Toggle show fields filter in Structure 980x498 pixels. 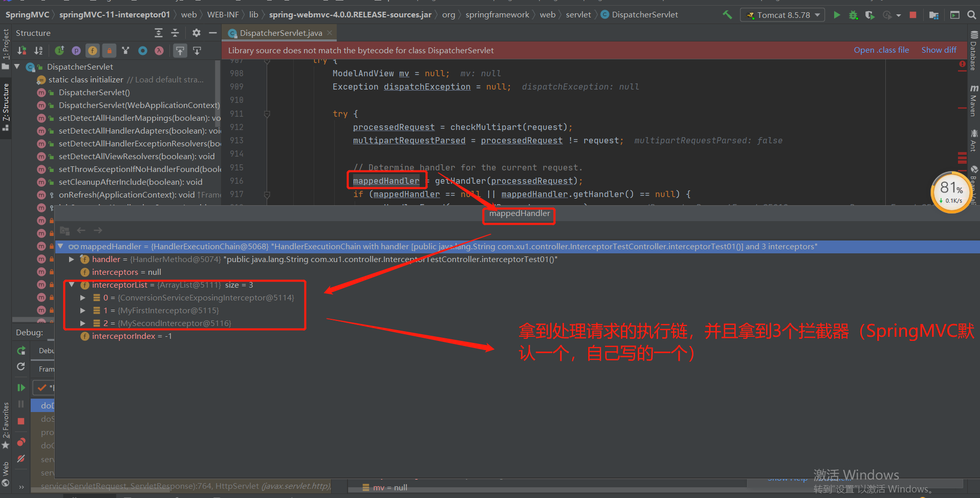click(x=93, y=51)
